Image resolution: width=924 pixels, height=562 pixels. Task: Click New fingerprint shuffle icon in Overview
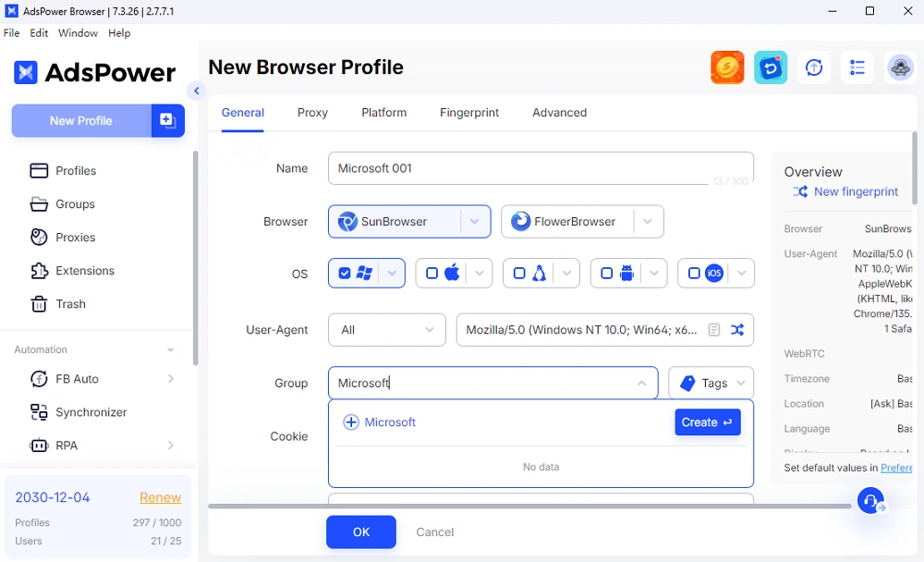[x=799, y=191]
